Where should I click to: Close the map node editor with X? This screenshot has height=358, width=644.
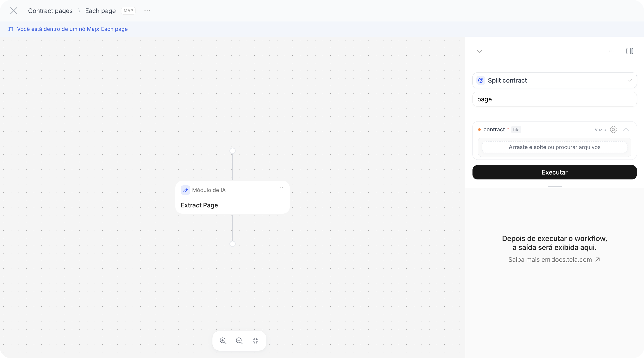click(13, 11)
